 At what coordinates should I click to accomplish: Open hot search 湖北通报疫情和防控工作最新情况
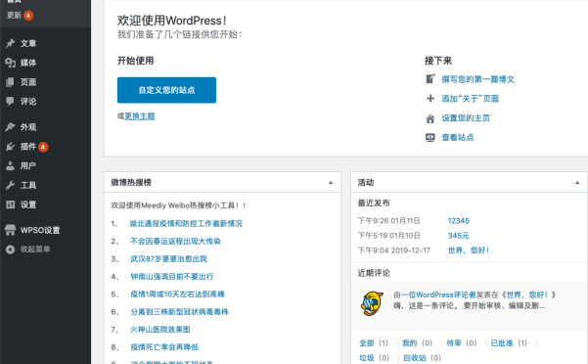(x=186, y=224)
